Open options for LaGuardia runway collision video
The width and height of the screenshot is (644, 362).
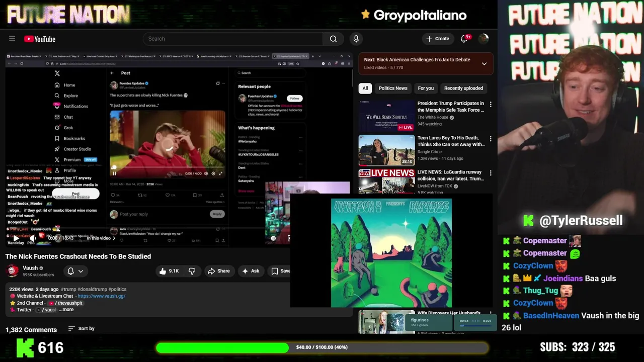491,172
